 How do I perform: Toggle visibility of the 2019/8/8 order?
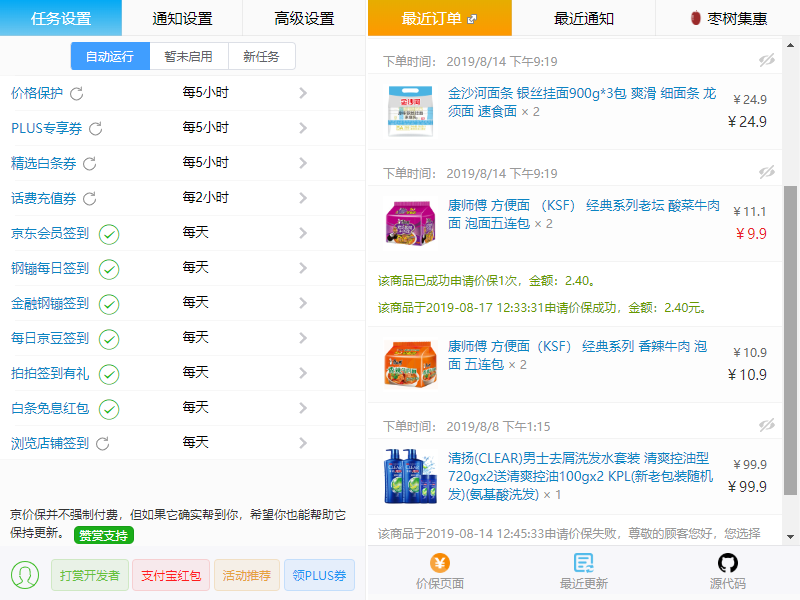767,426
